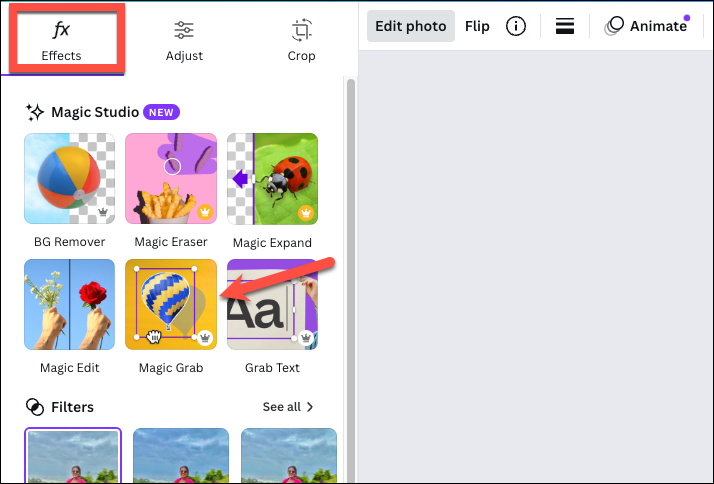Click the Magic Studio sparkle icon
Viewport: 714px width, 484px height.
click(35, 112)
